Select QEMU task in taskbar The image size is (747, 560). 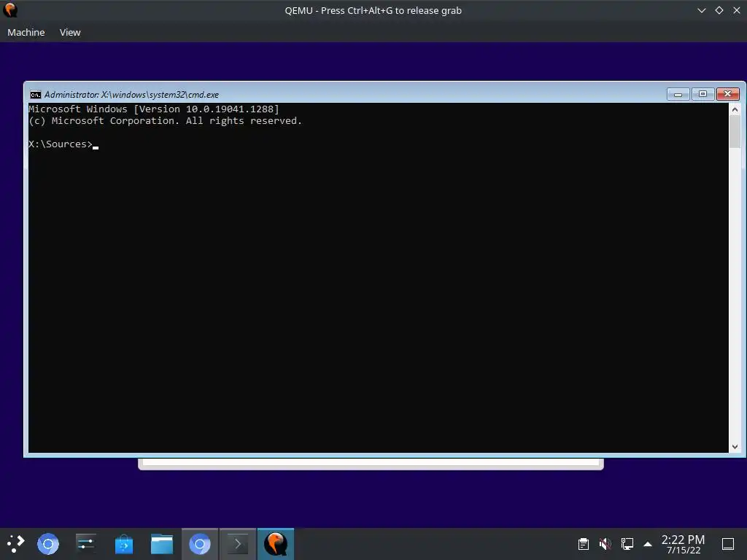click(276, 544)
